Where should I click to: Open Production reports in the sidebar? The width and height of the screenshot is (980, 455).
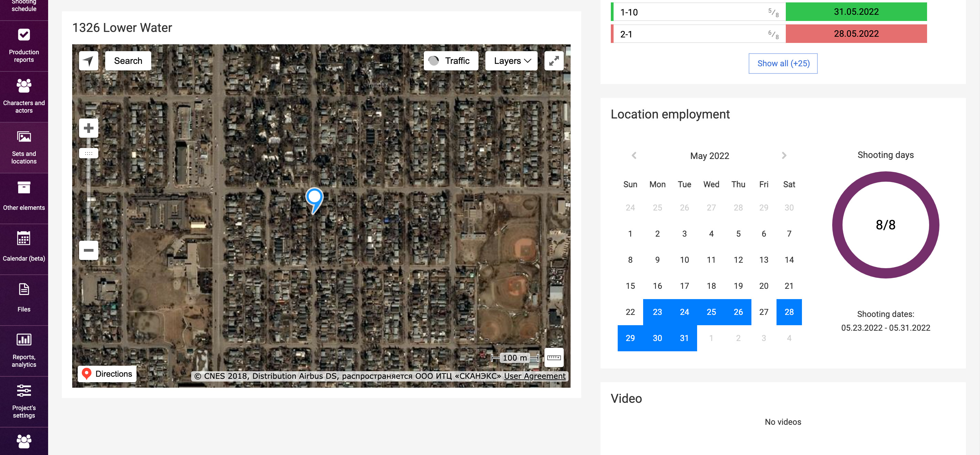24,46
